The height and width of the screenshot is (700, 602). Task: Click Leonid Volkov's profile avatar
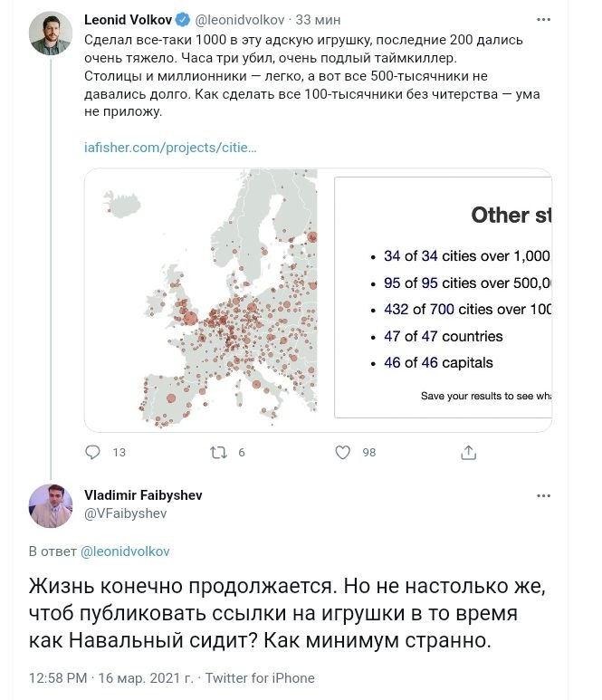52,35
